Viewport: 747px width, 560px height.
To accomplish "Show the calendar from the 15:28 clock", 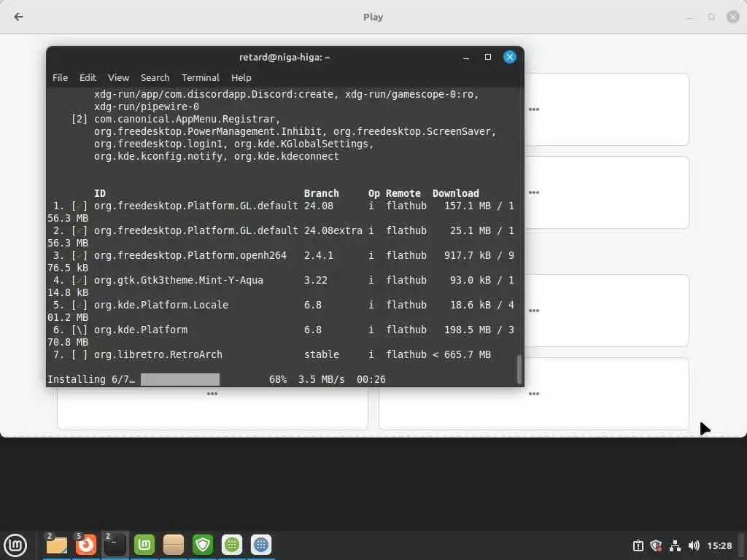I will point(719,545).
